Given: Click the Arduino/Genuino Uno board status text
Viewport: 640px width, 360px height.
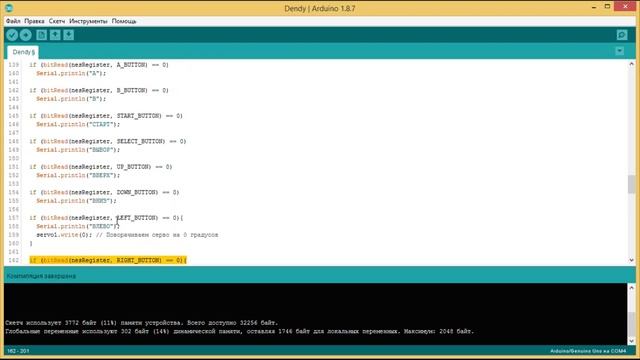Looking at the screenshot, I should 588,351.
